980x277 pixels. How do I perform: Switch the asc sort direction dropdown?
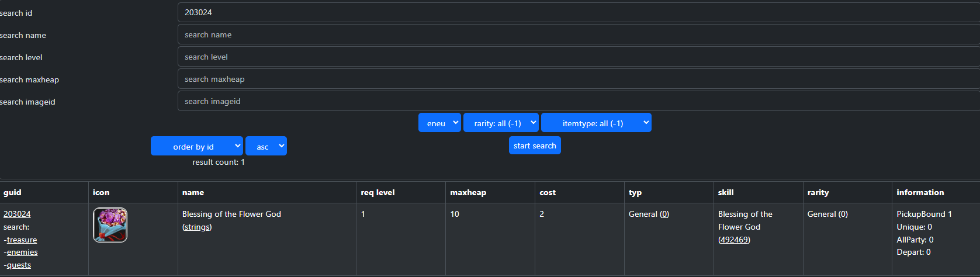point(266,146)
